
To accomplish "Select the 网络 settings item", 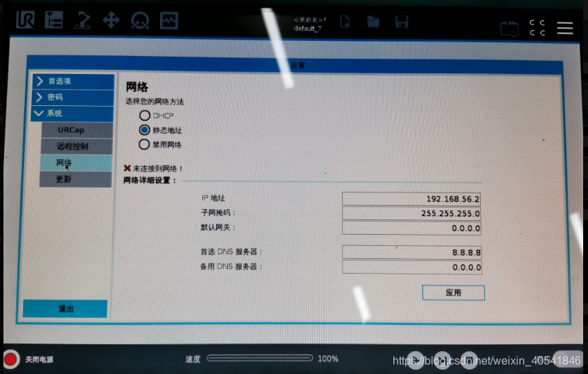I will [x=76, y=163].
